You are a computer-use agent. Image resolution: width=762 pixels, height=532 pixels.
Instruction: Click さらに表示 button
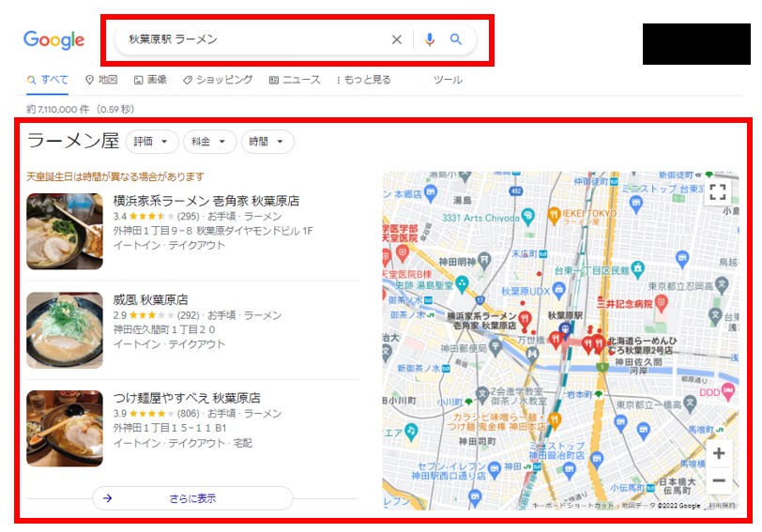[x=192, y=498]
